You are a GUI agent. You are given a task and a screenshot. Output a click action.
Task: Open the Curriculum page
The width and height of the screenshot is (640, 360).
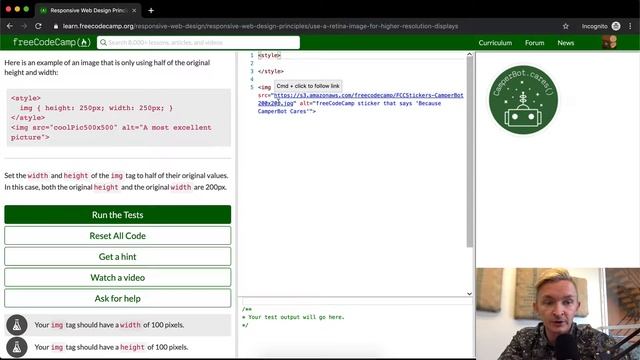[x=495, y=43]
